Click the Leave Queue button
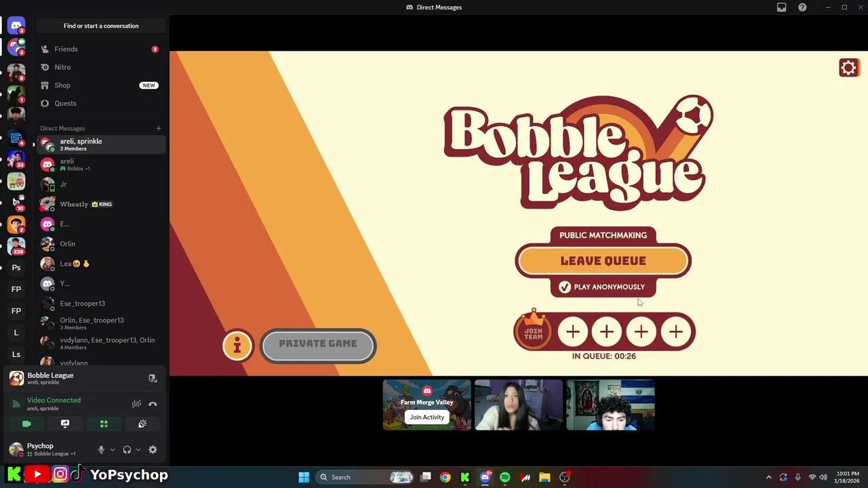This screenshot has height=488, width=868. pos(603,261)
